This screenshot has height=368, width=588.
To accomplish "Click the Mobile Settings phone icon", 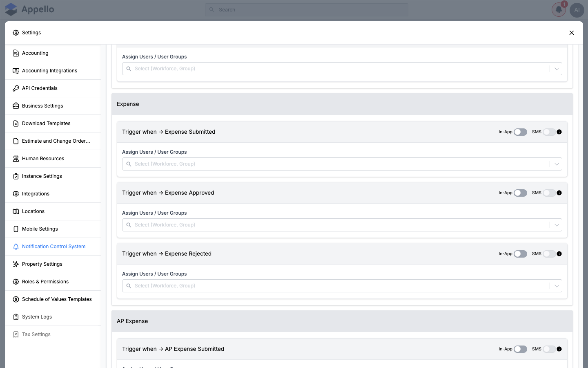I will coord(16,229).
